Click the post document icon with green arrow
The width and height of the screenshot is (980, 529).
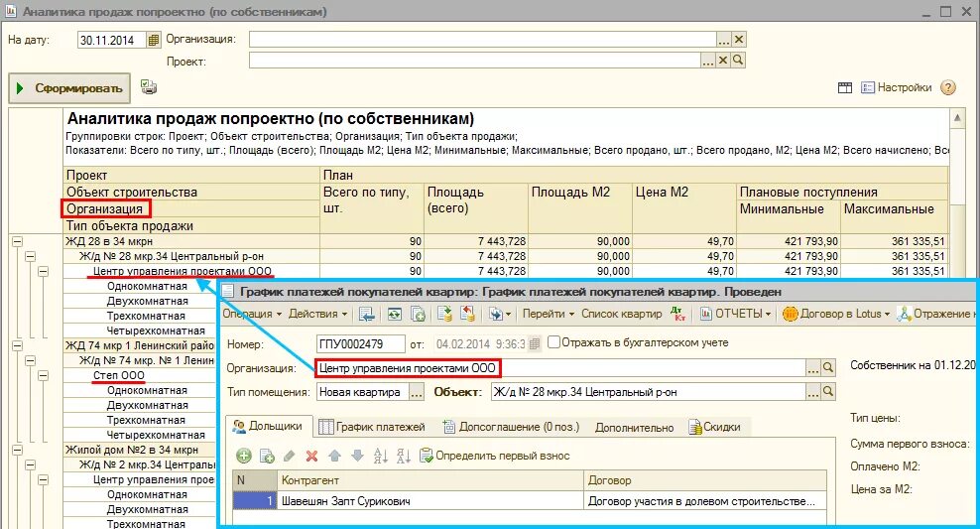pyautogui.click(x=444, y=314)
